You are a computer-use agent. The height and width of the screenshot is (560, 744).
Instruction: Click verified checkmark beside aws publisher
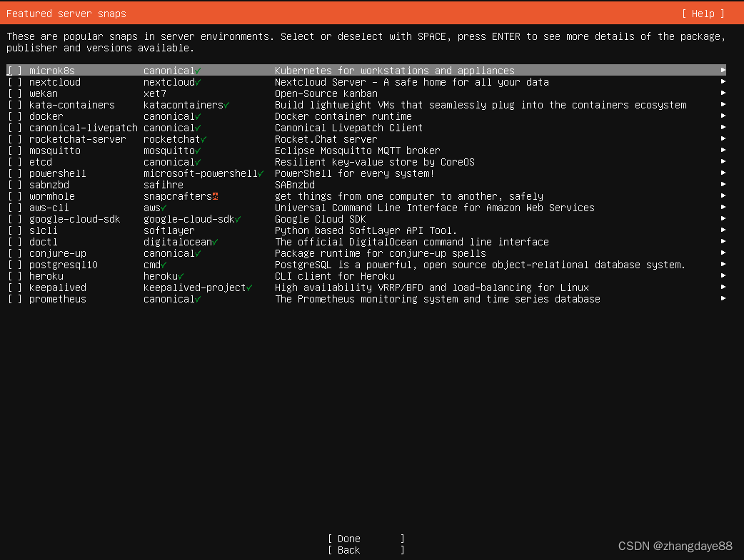(164, 208)
